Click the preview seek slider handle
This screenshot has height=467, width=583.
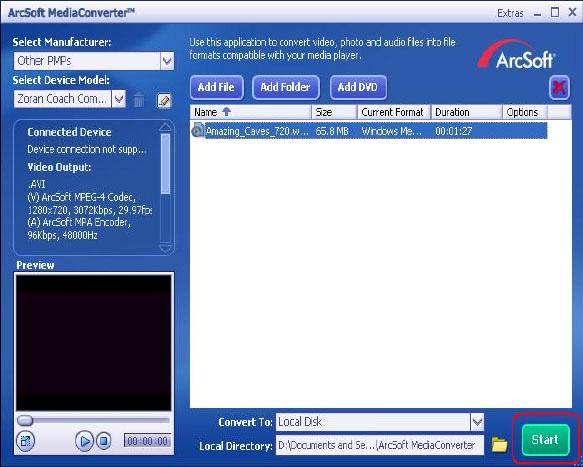click(x=25, y=421)
